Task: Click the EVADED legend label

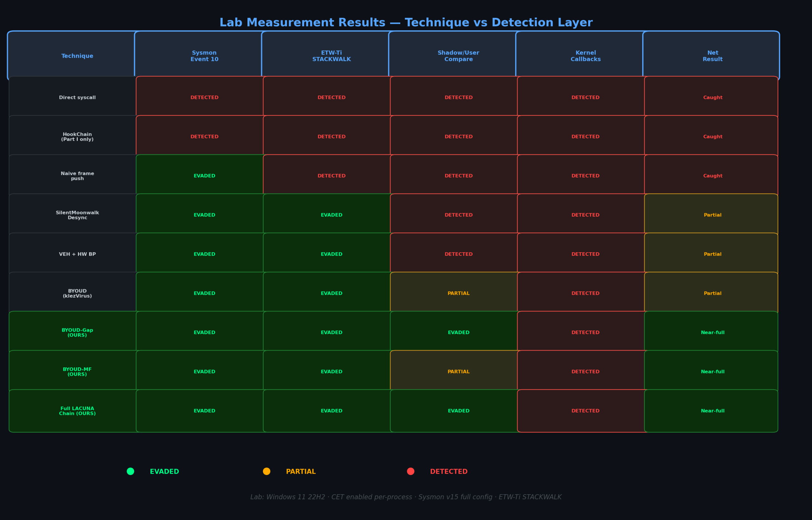Action: pos(164,472)
